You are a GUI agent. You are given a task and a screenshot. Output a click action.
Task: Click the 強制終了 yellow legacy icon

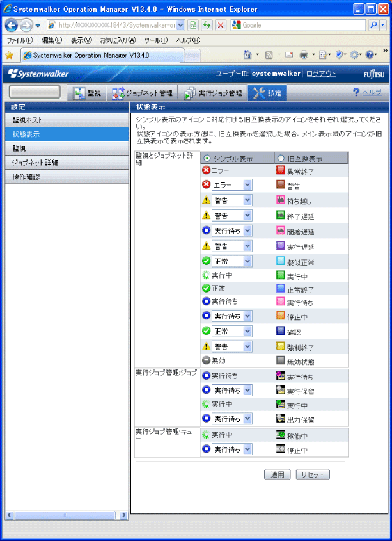tap(280, 346)
